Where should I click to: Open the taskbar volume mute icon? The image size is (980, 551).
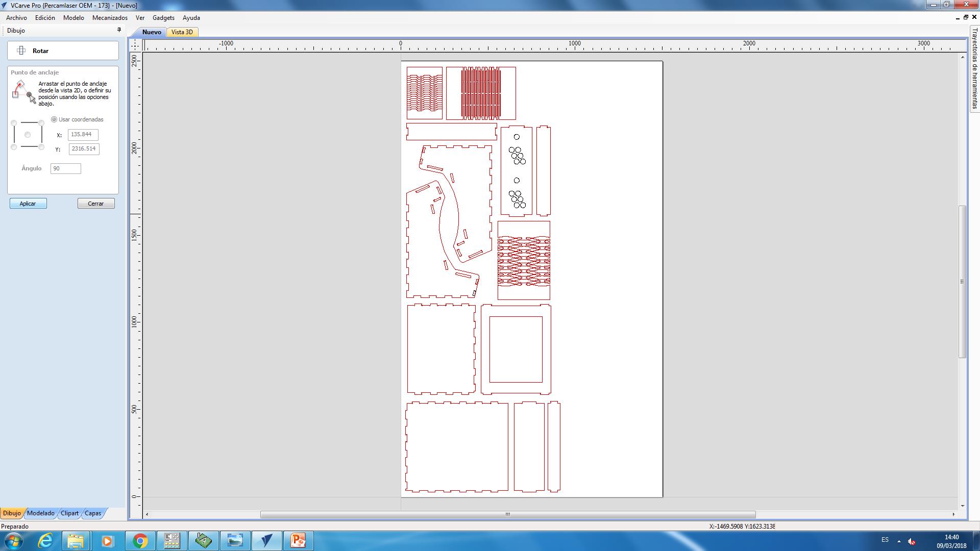coord(912,541)
